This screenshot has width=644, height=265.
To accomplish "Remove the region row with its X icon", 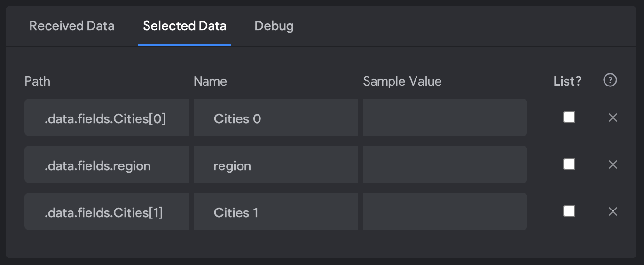I will point(613,164).
